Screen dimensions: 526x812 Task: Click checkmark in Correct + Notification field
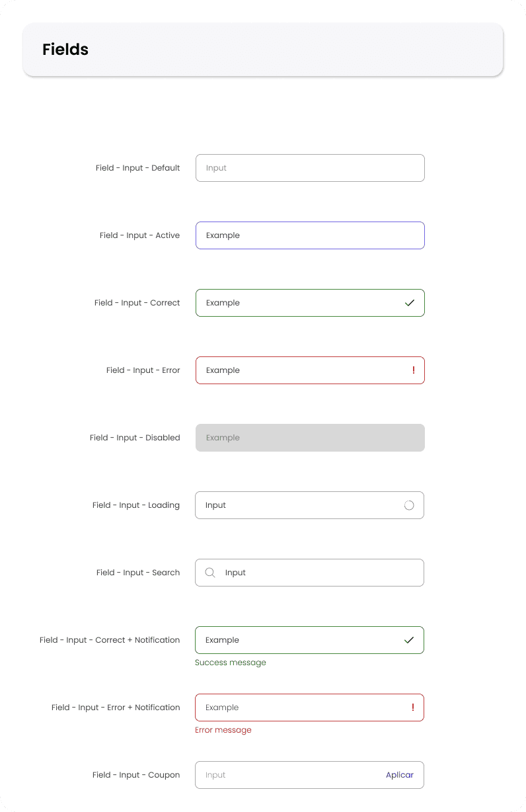(x=408, y=640)
